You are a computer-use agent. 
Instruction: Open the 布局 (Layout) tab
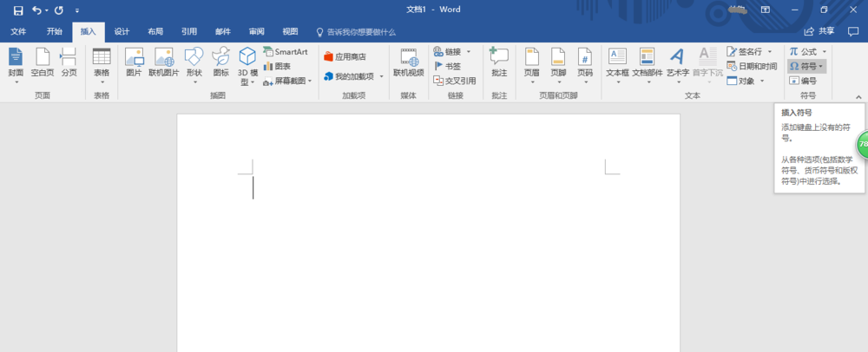(x=155, y=31)
